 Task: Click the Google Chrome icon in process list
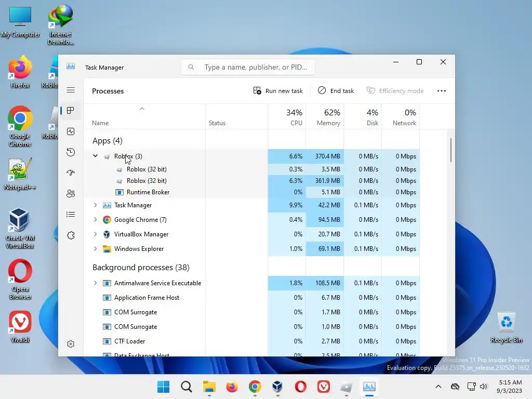[107, 220]
